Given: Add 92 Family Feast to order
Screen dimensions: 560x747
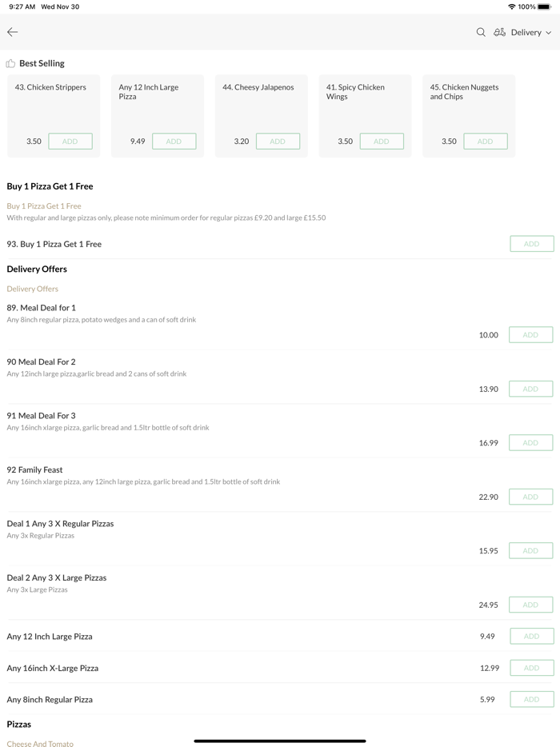Looking at the screenshot, I should pos(530,497).
